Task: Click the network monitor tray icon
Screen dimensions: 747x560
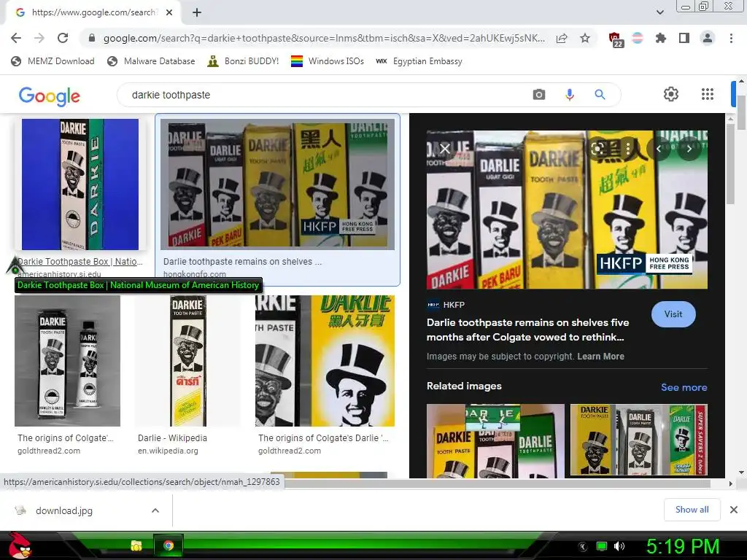Action: [x=602, y=546]
